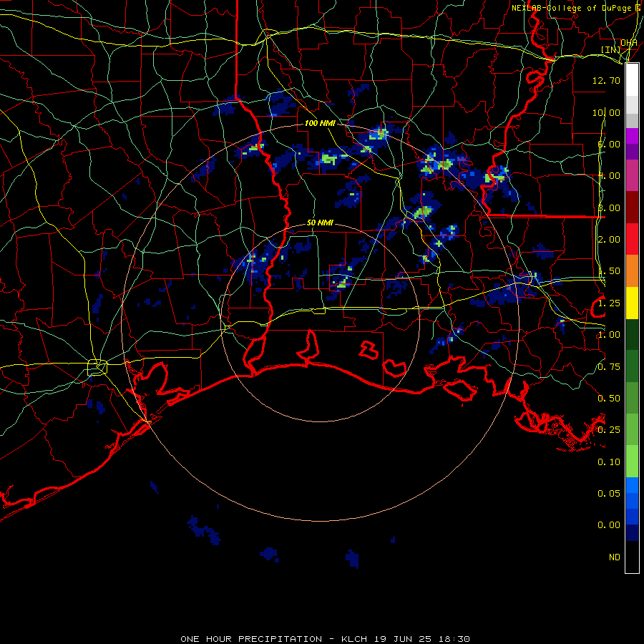Pick the bright red 2.00 legend swatch

(x=632, y=240)
